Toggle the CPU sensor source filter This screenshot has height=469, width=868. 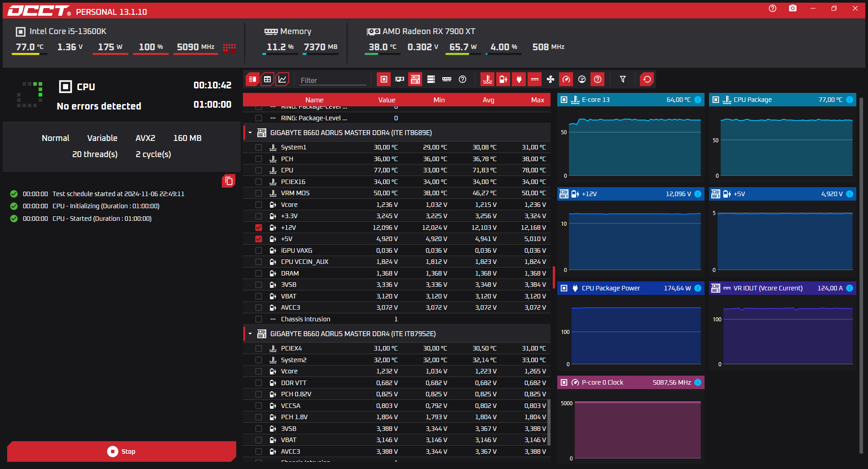coord(383,79)
